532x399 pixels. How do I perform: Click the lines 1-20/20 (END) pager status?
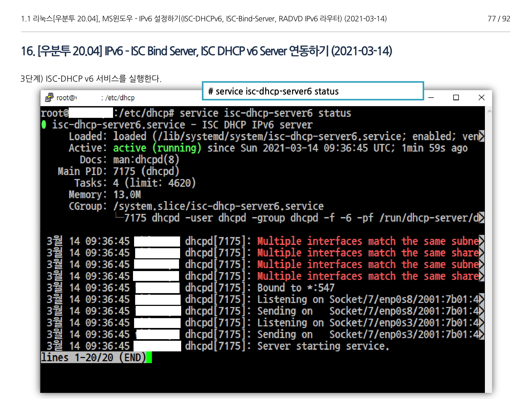(93, 358)
